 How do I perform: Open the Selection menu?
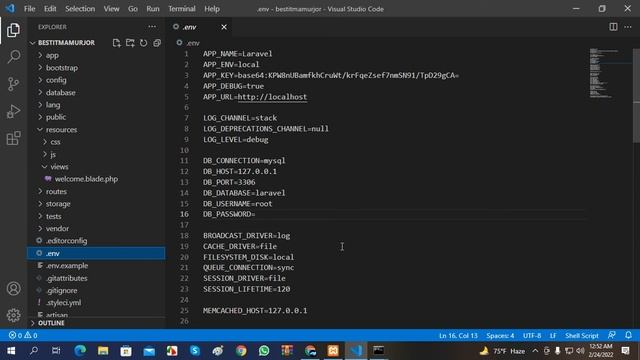click(x=80, y=9)
